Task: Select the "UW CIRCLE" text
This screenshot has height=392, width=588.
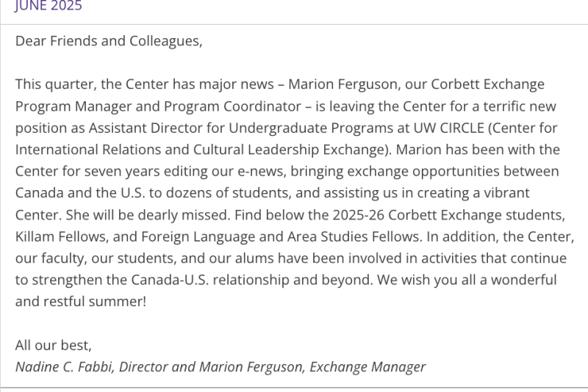Action: click(x=448, y=128)
